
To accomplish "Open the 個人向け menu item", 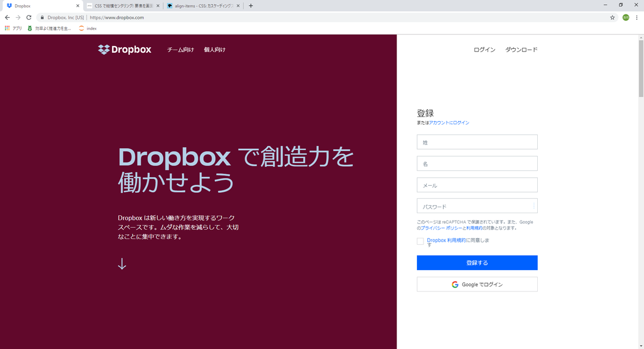I will (215, 49).
